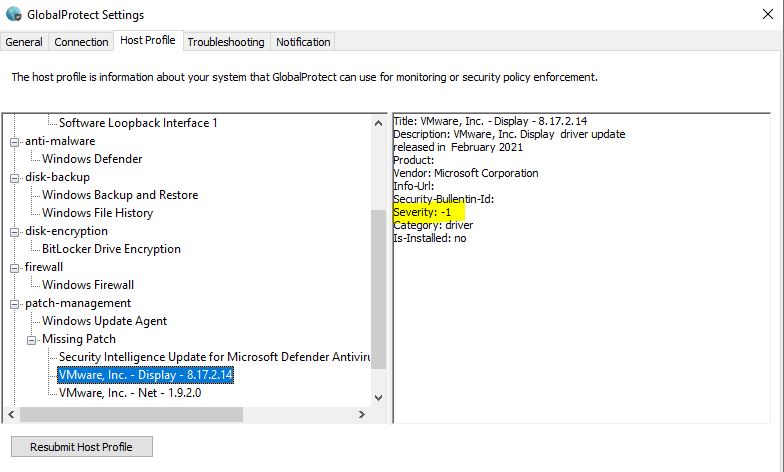Select VMware, Inc. - Net - 1.9.2.0 patch
The width and height of the screenshot is (784, 472).
pos(130,393)
